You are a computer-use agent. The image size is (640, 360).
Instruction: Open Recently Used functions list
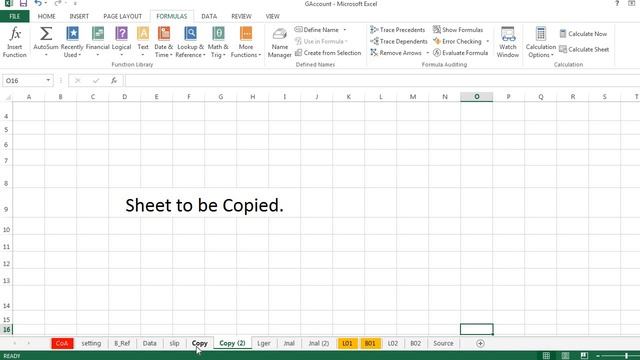pyautogui.click(x=72, y=42)
